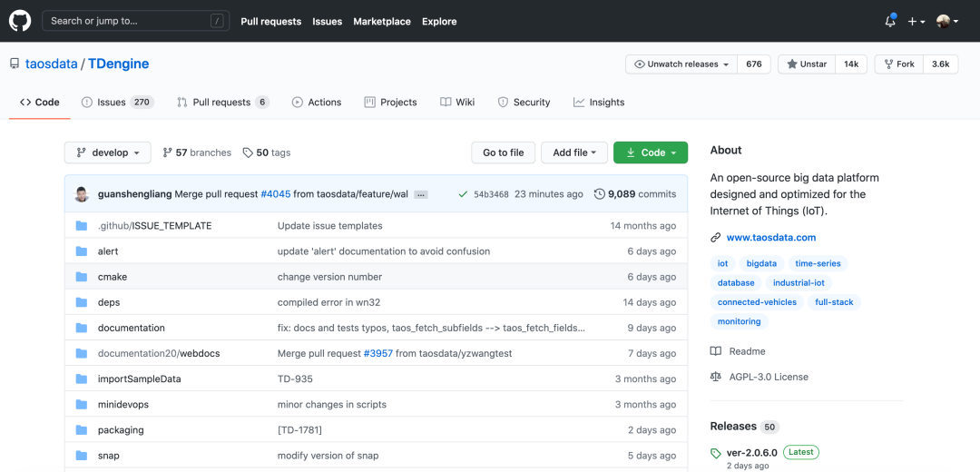
Task: Click the GitHub Octocat logo
Action: [20, 21]
